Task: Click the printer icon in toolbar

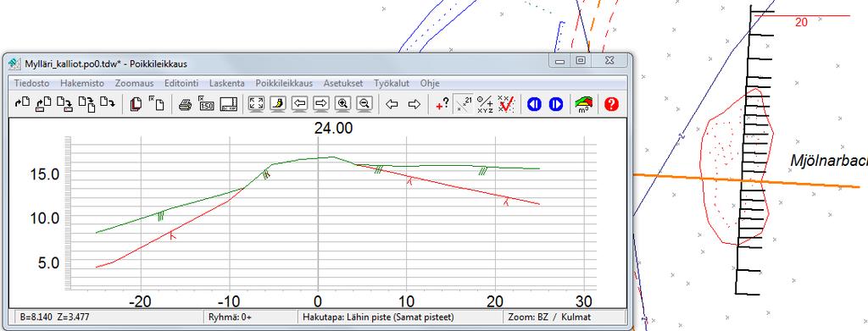Action: click(x=186, y=104)
